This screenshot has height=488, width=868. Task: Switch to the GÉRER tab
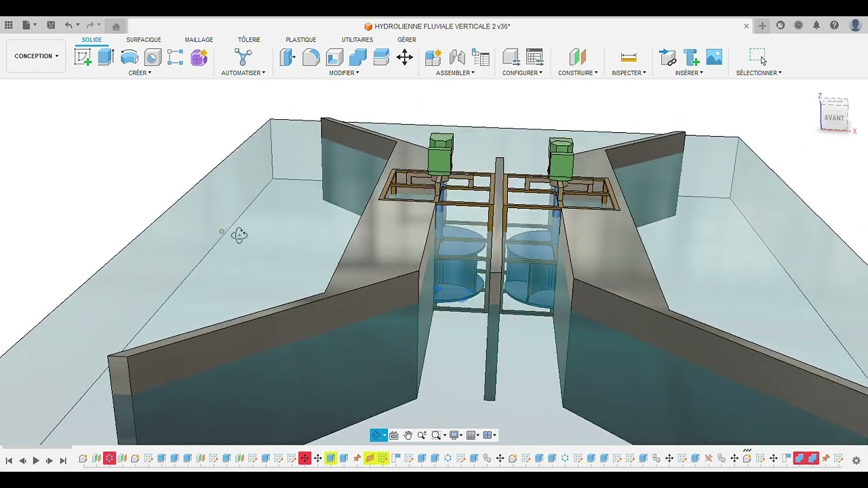point(407,40)
